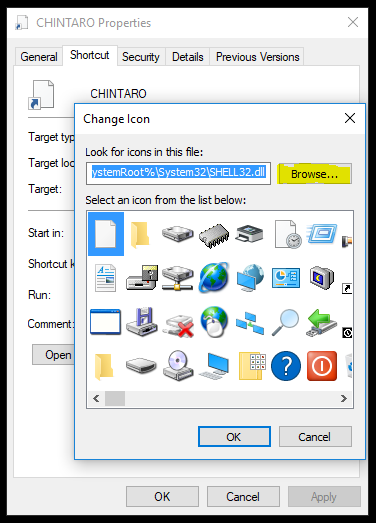
Task: Click the 'Start in:' label
Action: (x=46, y=233)
